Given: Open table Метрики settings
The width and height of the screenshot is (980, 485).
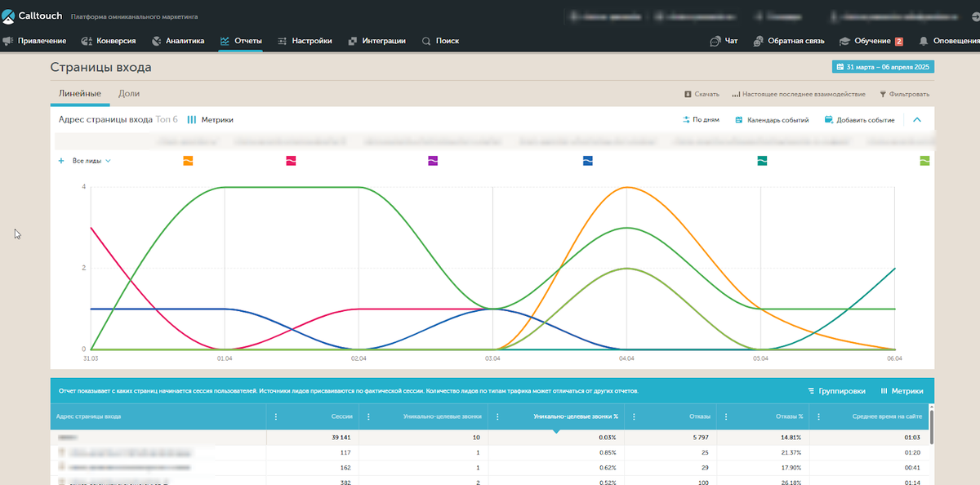Looking at the screenshot, I should pos(902,391).
